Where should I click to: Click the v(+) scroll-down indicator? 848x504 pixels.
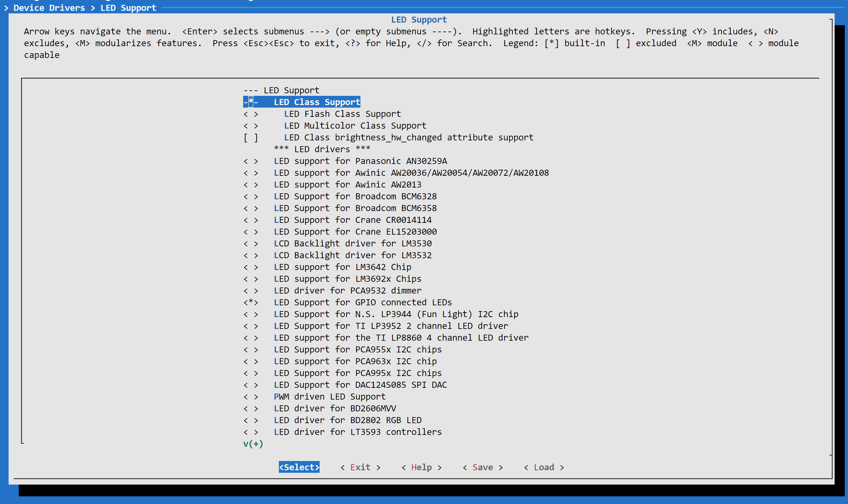(253, 444)
